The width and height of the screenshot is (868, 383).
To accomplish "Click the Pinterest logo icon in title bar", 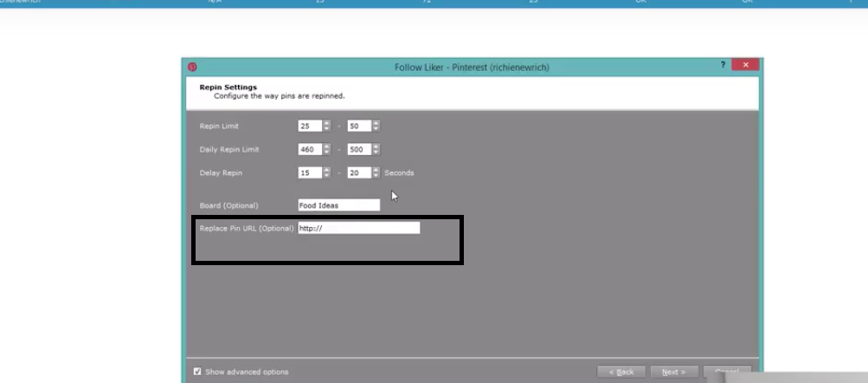I will [192, 67].
